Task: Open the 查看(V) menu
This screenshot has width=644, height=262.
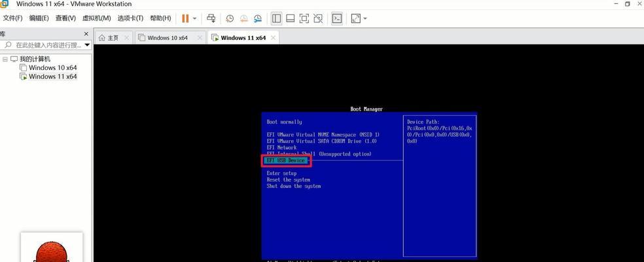Action: pos(65,18)
